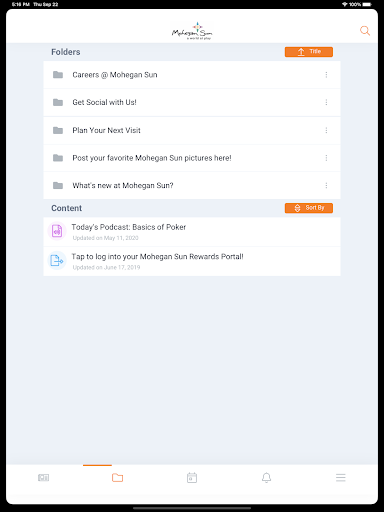
Task: Open the calendar tab icon
Action: click(192, 478)
